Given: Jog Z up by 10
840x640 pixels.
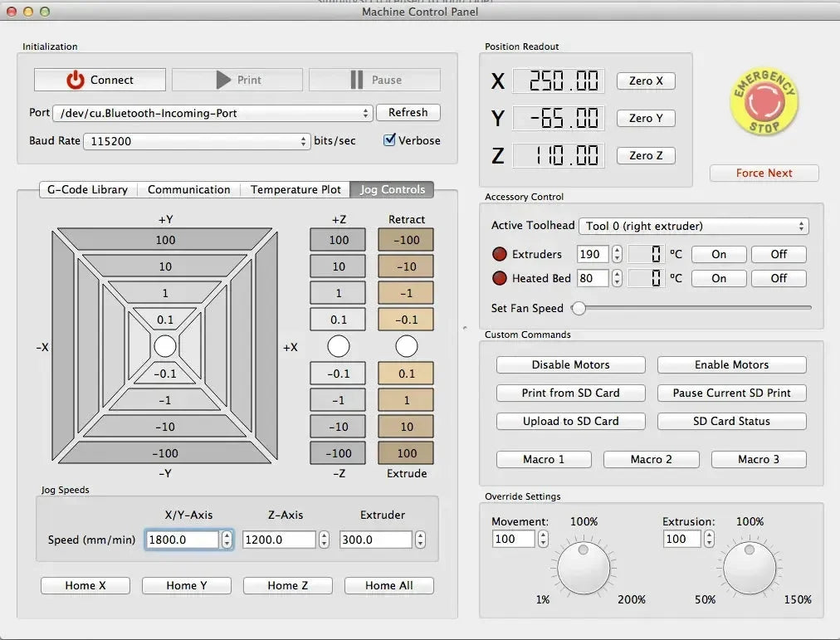Looking at the screenshot, I should 338,266.
